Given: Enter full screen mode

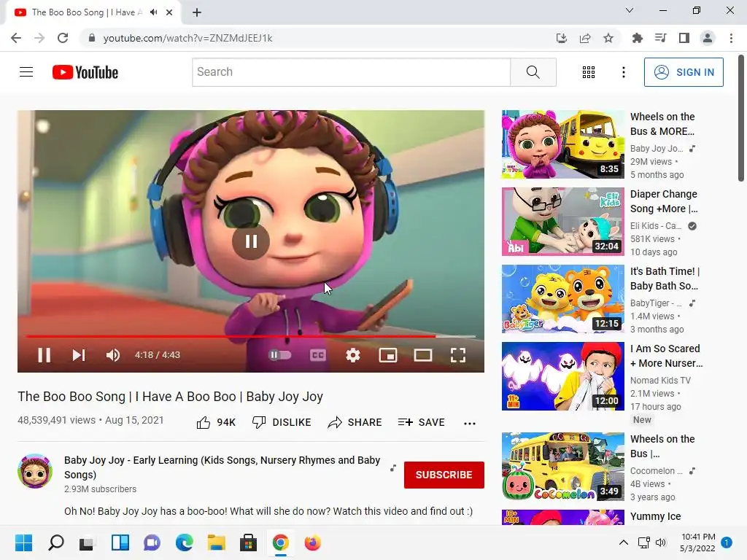Looking at the screenshot, I should tap(458, 355).
